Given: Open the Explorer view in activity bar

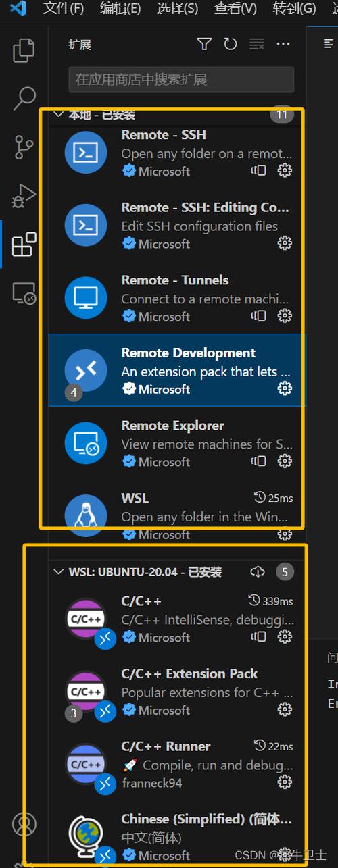Looking at the screenshot, I should pyautogui.click(x=24, y=50).
